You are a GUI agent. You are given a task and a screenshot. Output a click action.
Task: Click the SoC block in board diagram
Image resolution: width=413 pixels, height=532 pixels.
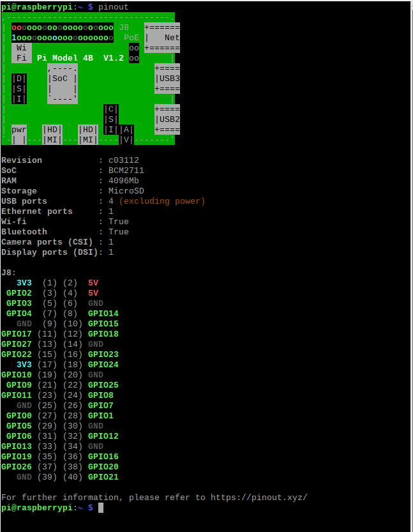63,84
